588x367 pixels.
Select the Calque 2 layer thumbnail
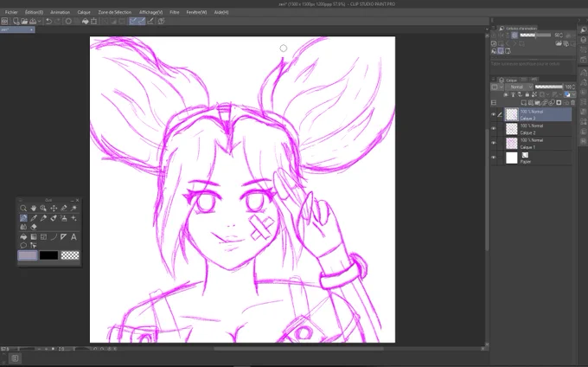tap(512, 129)
